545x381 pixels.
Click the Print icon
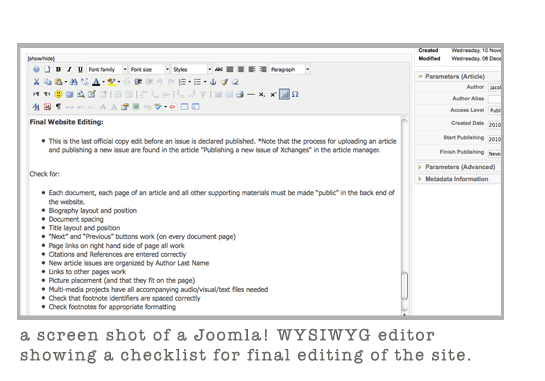239,94
